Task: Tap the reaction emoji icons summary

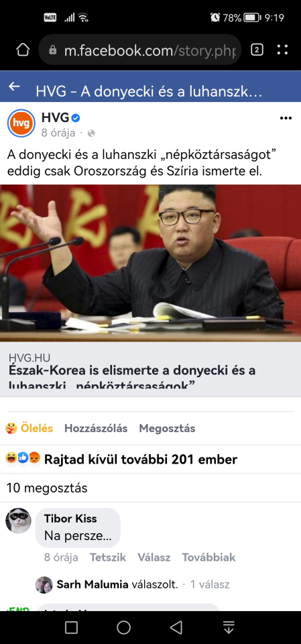Action: click(23, 458)
